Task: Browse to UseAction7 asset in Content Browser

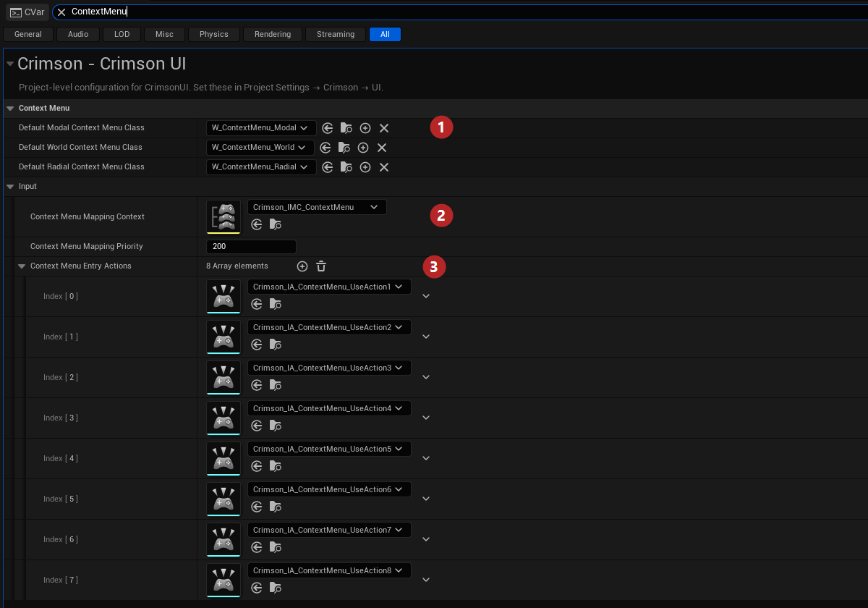Action: (x=275, y=547)
